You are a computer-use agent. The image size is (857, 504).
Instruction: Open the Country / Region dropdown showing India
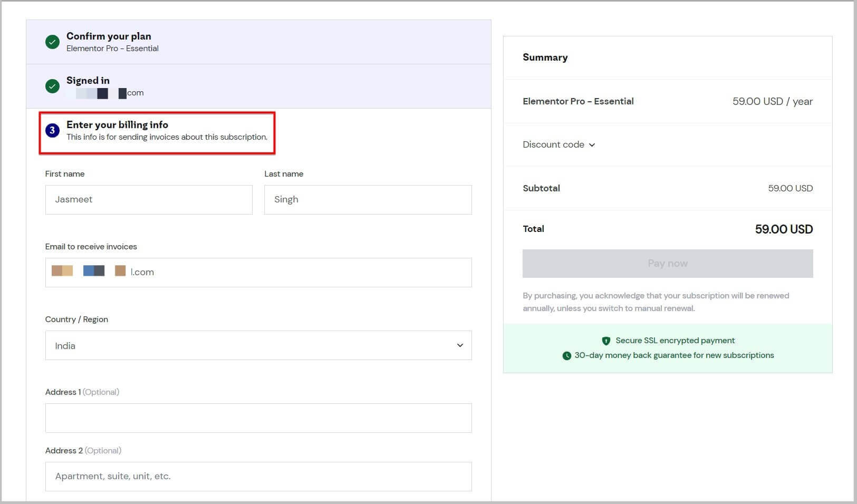[x=258, y=345]
